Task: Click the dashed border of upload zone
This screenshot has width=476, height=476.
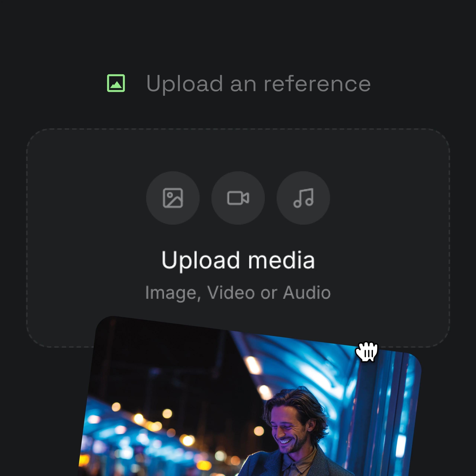Action: tap(238, 129)
